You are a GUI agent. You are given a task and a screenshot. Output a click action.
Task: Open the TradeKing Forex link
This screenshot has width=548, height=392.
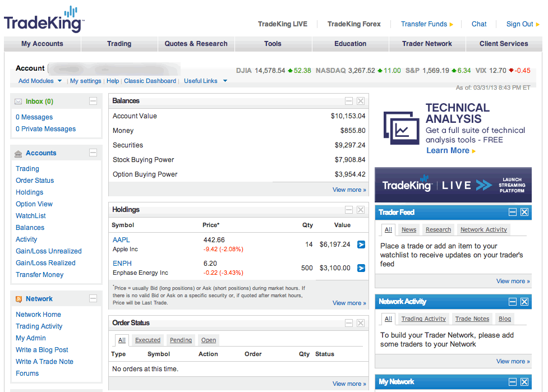[354, 24]
